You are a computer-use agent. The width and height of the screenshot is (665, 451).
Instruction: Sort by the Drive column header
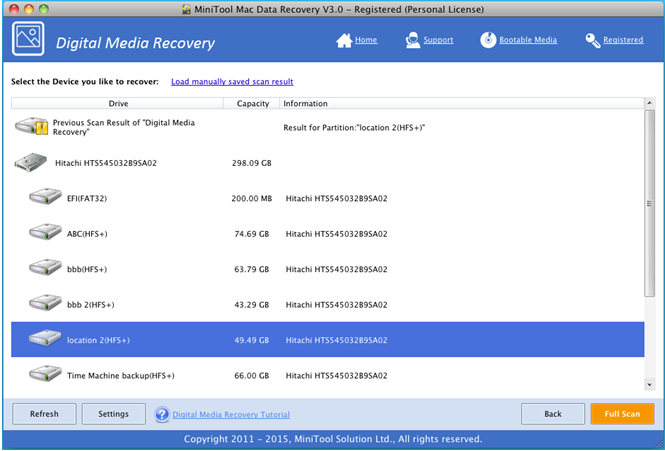[117, 104]
